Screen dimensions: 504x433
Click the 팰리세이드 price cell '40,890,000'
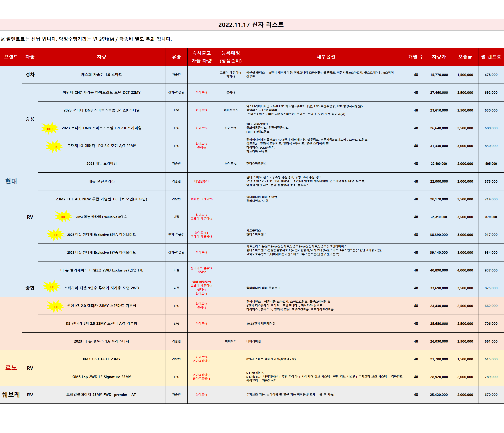pos(439,270)
